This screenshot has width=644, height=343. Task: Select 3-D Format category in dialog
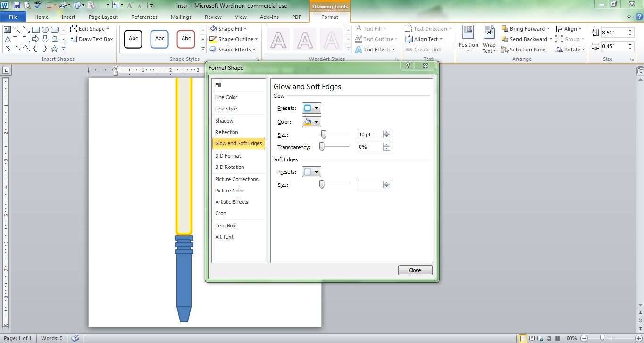[x=239, y=156]
